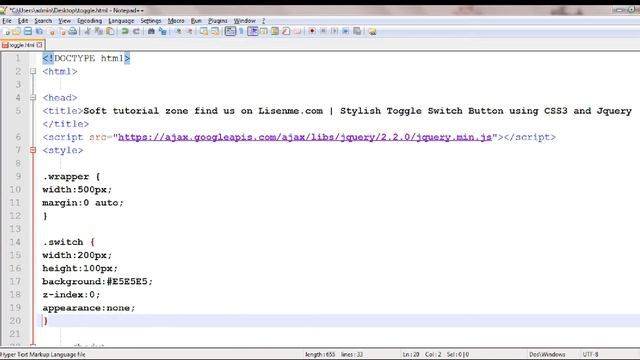Click the "length : 655" status bar entry
640x360 pixels.
click(320, 355)
